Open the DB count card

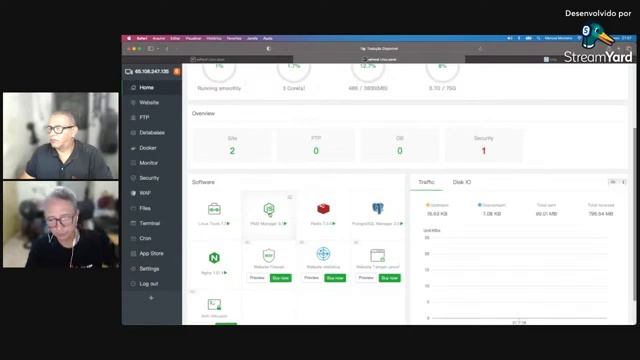(400, 145)
